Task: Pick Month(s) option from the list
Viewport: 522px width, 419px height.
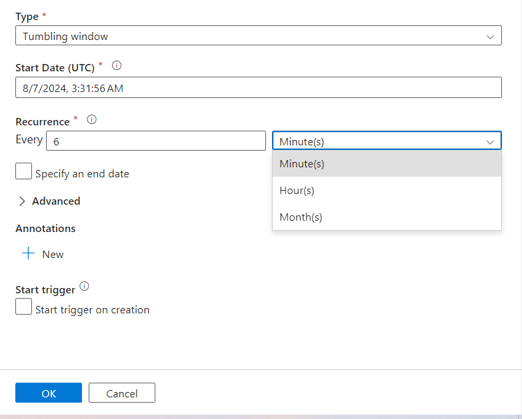Action: click(x=387, y=217)
